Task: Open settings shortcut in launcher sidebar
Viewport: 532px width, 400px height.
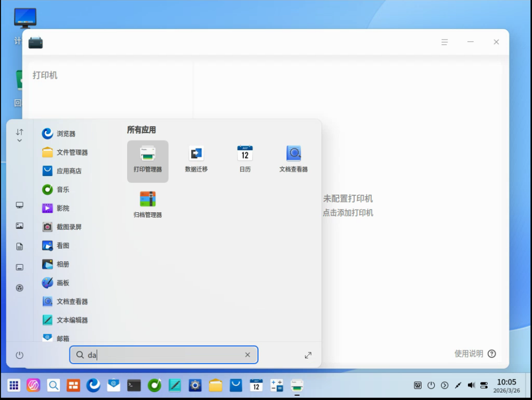Action: click(x=20, y=288)
